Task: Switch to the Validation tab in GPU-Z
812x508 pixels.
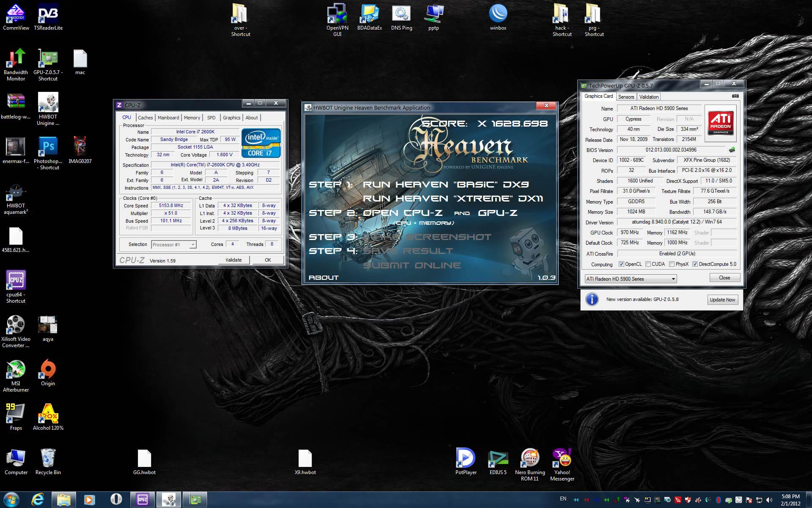Action: pos(649,97)
